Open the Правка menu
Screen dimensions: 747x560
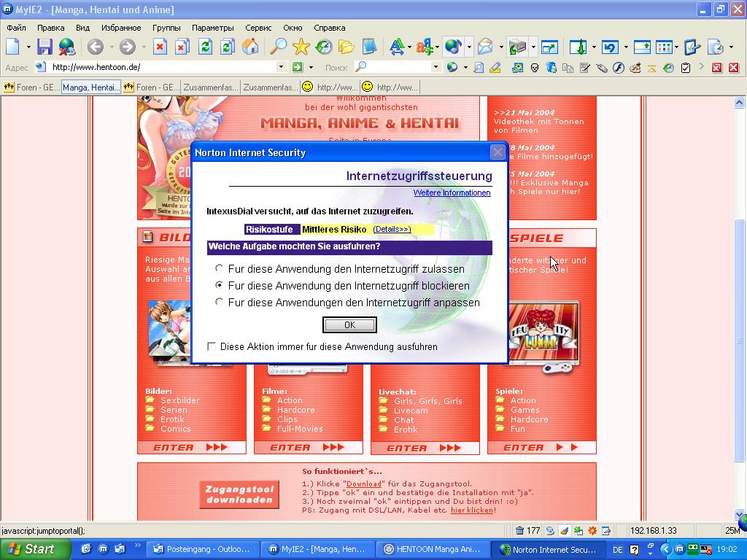click(x=50, y=28)
